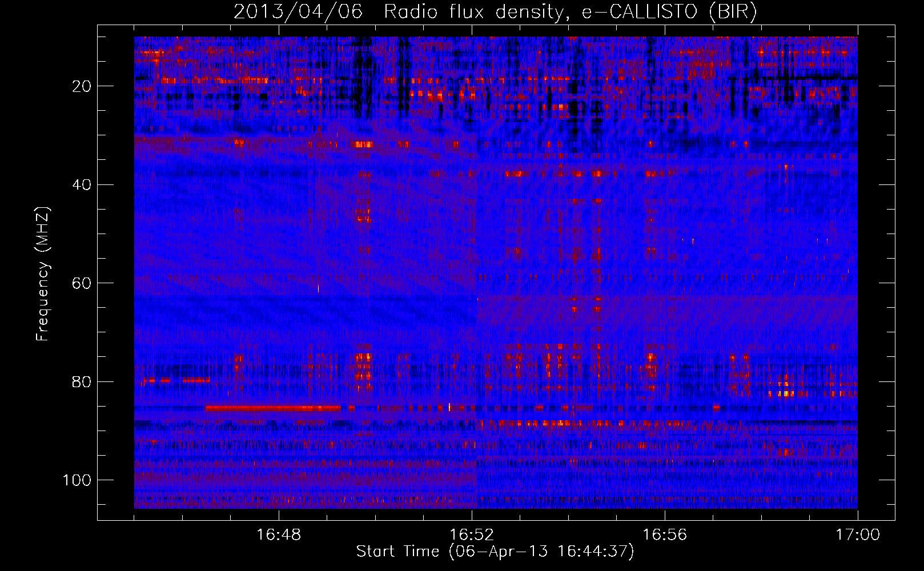Viewport: 924px width, 571px height.
Task: Click the 80 frequency tick label
Action: click(x=82, y=381)
